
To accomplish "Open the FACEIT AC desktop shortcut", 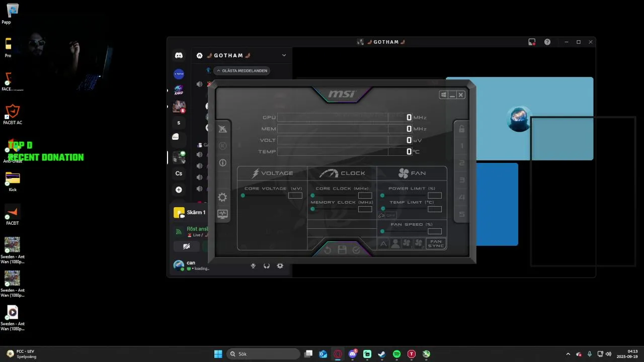I will (x=13, y=114).
